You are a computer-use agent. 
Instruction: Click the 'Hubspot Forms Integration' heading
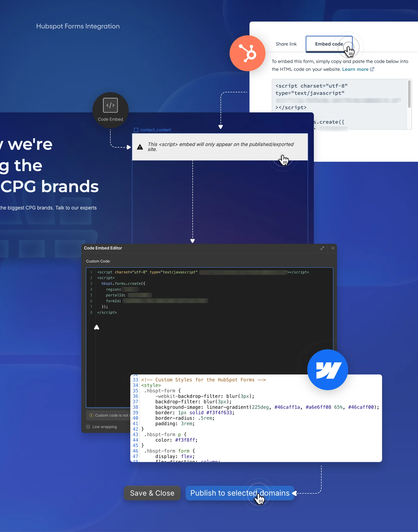[x=78, y=26]
